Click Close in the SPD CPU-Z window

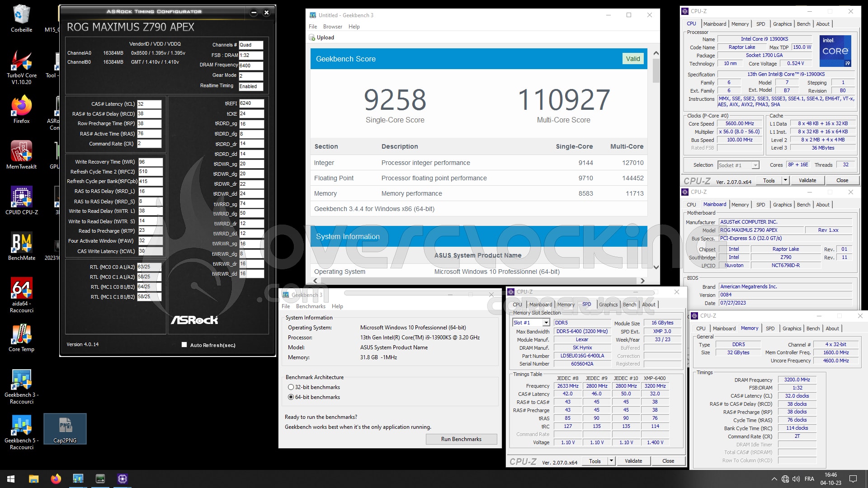point(668,461)
